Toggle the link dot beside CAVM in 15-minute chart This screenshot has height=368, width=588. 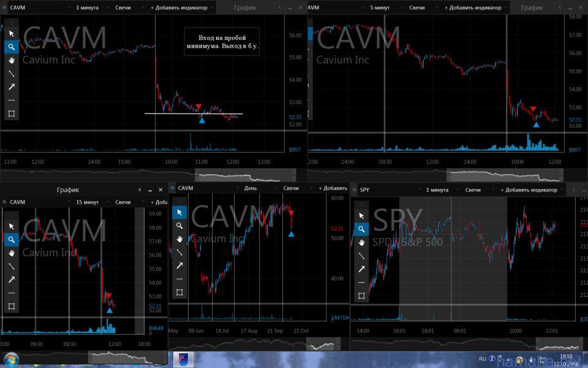click(6, 202)
